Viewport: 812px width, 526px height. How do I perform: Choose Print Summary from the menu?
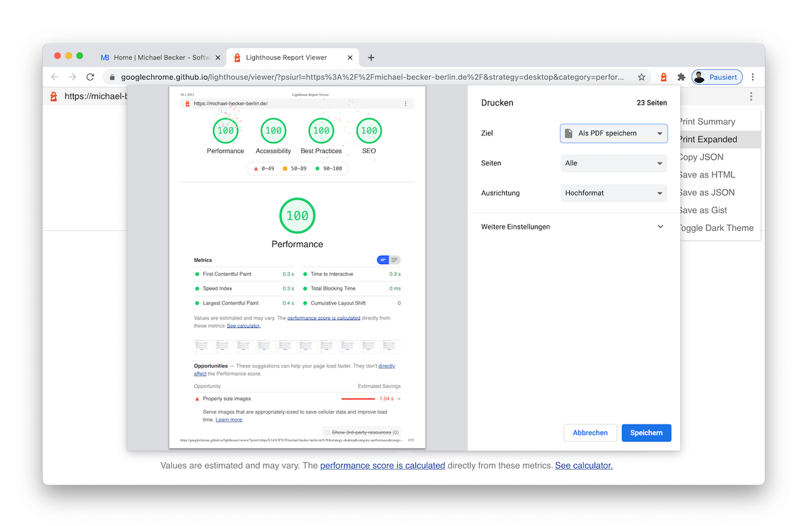[720, 122]
